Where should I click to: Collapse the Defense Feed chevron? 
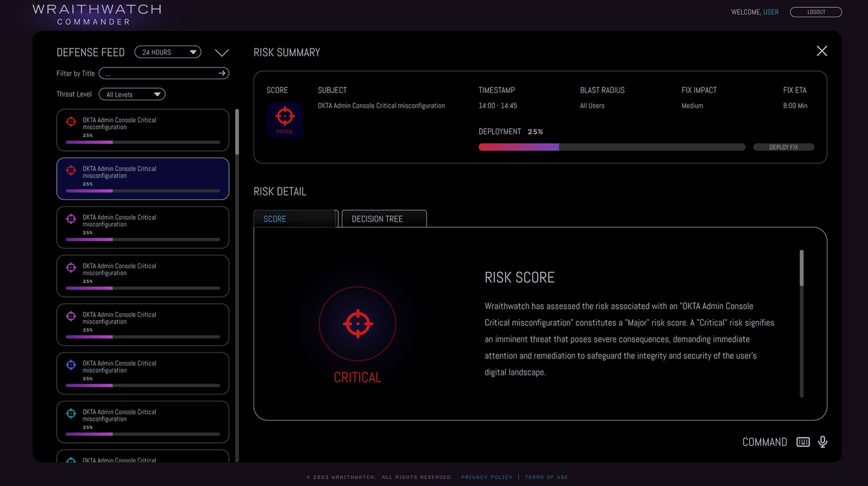click(221, 53)
